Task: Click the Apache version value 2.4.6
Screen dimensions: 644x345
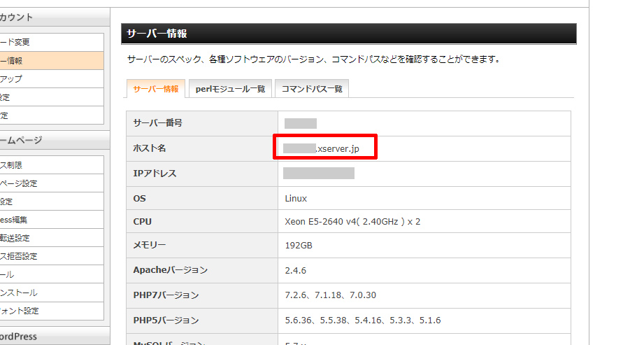Action: point(296,270)
